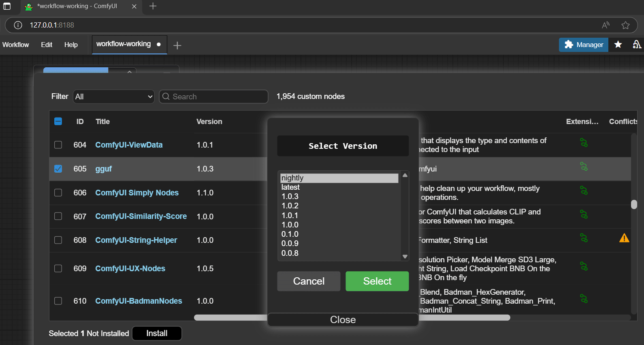
Task: Open the ComfyUI-BadmanNodes title link
Action: coord(139,301)
